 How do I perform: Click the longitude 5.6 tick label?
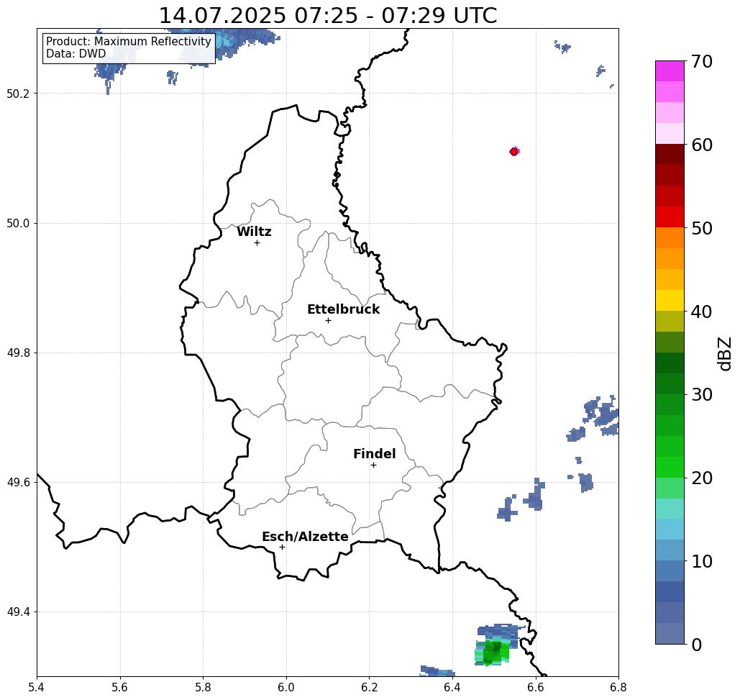[120, 687]
